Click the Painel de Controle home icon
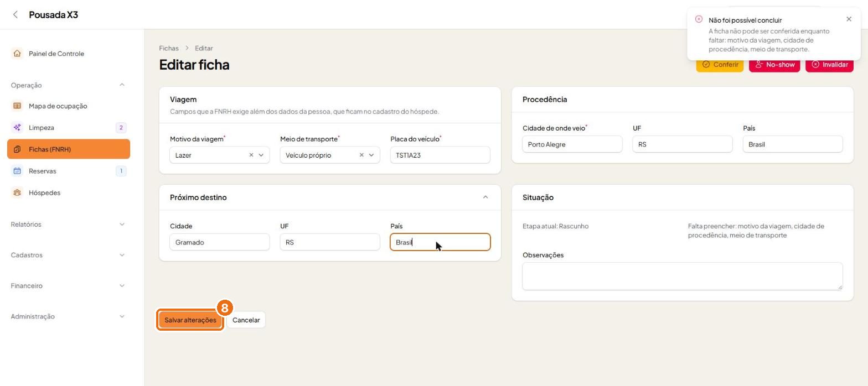This screenshot has width=868, height=386. click(17, 54)
